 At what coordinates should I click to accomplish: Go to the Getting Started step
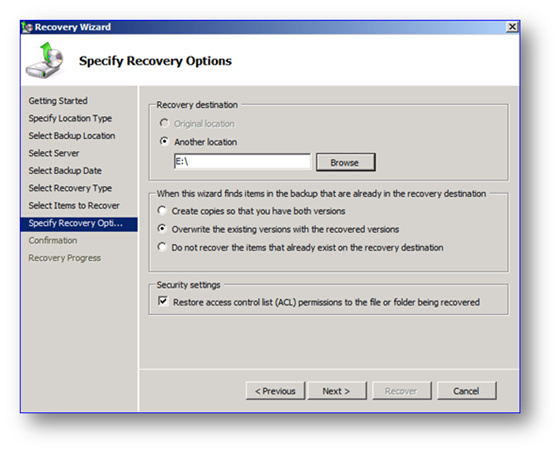pos(58,101)
